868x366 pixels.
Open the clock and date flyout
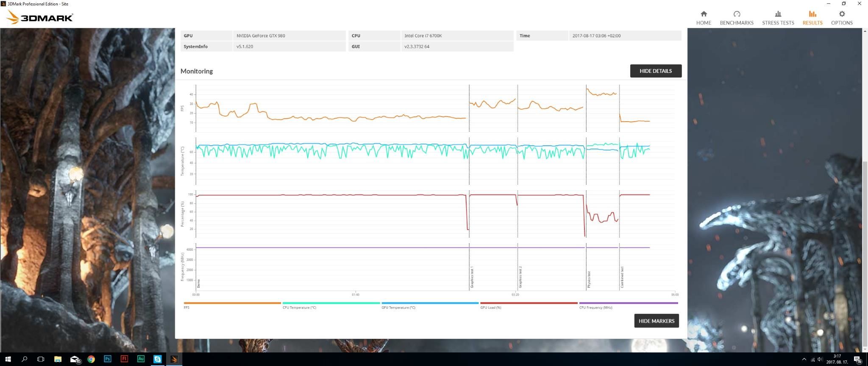pos(837,359)
